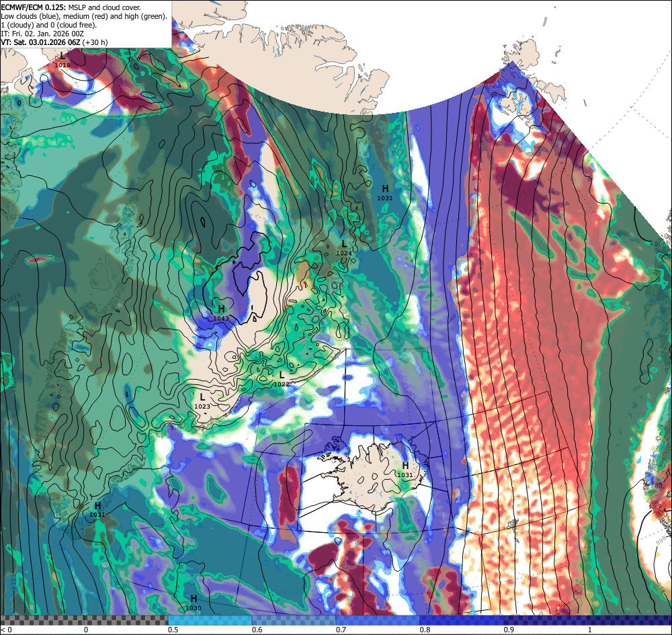This screenshot has height=635, width=672.
Task: Click the L 1022 low pressure label
Action: (281, 379)
